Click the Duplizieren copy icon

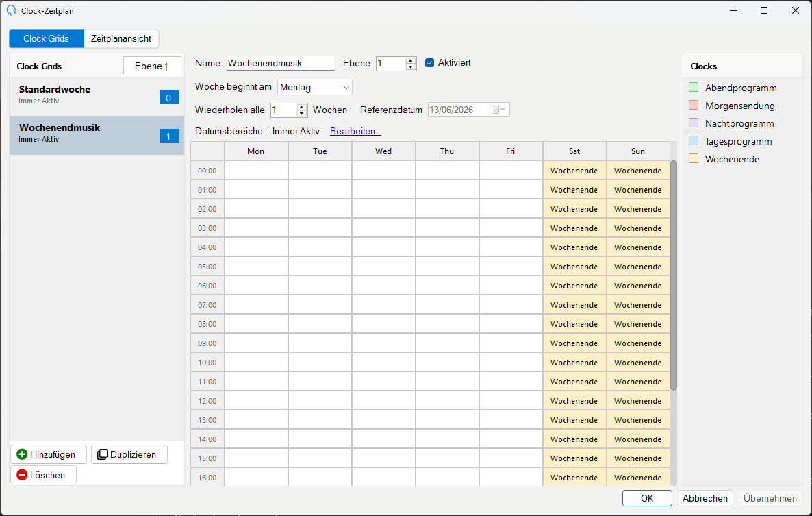tap(103, 454)
